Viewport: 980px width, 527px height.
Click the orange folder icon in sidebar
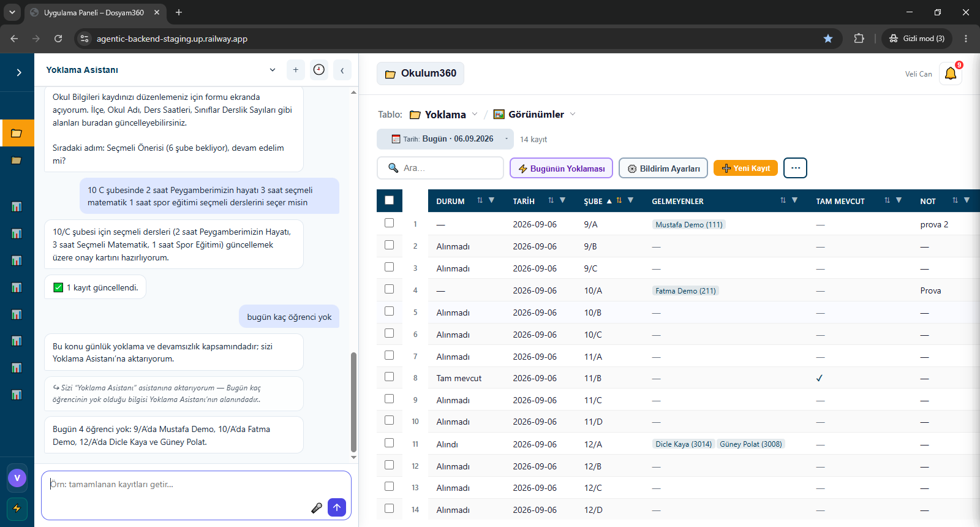[x=17, y=133]
